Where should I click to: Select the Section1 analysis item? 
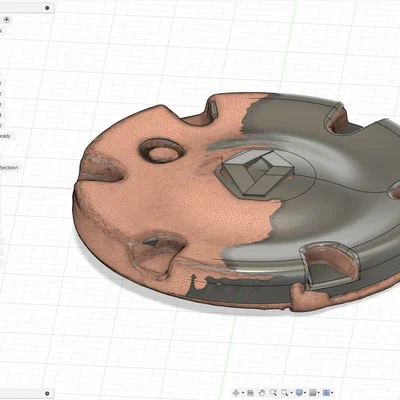pyautogui.click(x=9, y=168)
